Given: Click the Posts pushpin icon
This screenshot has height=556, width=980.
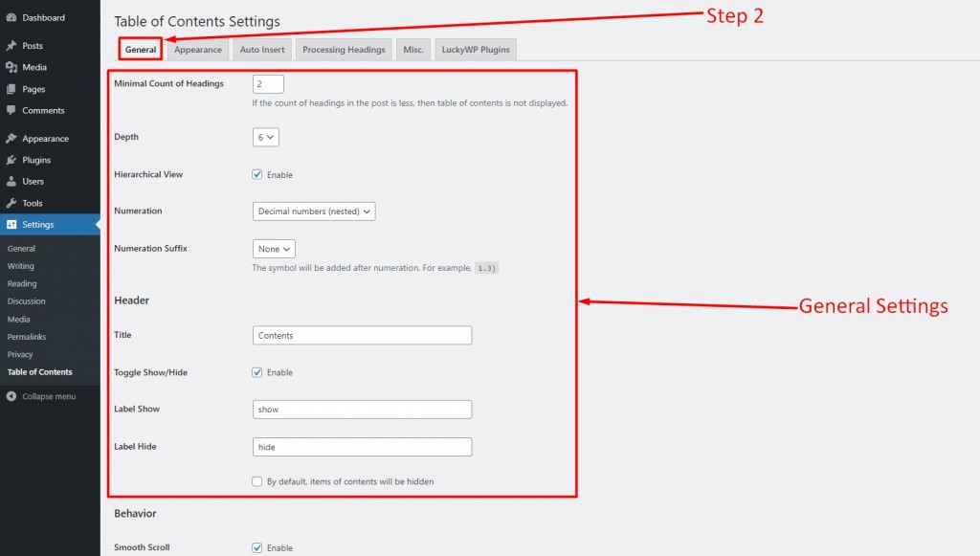Looking at the screenshot, I should (11, 46).
